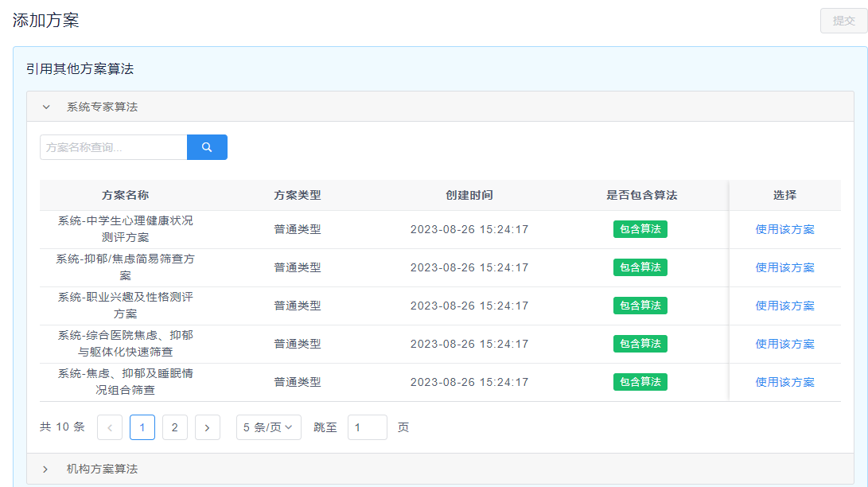The width and height of the screenshot is (868, 487).
Task: Click the 方案名称 column header
Action: [x=125, y=195]
